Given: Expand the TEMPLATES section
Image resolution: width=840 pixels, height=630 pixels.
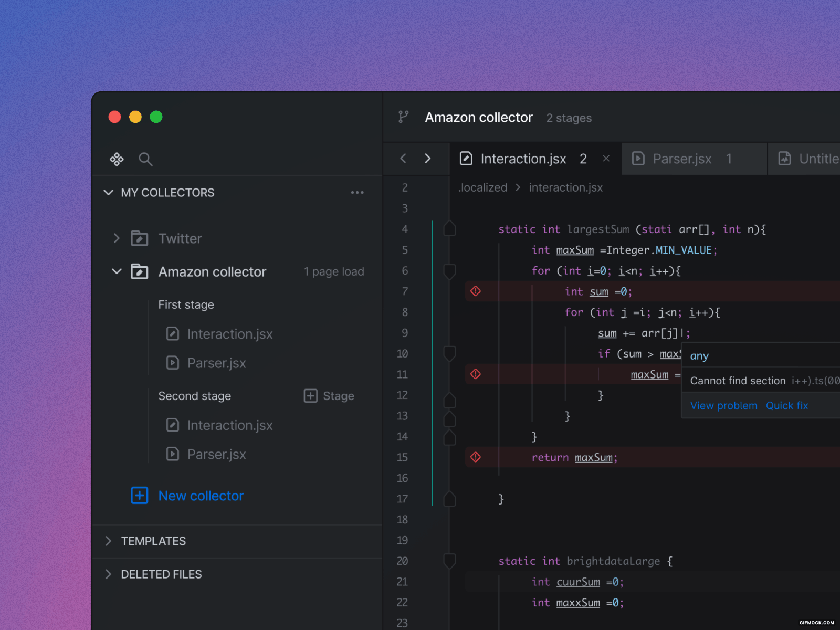Looking at the screenshot, I should 109,541.
